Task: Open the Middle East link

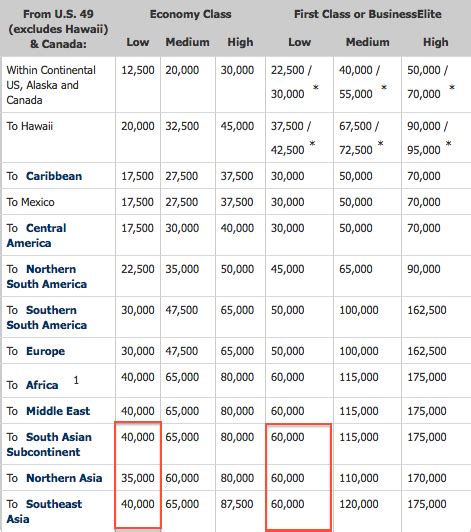Action: click(58, 411)
